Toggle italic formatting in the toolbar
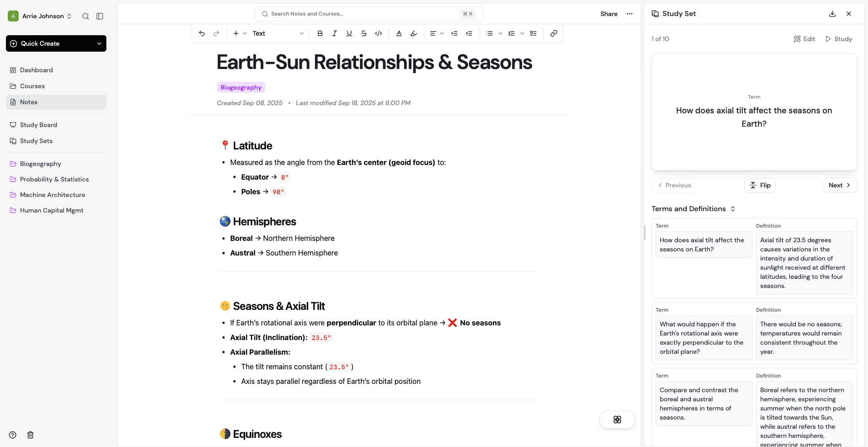 click(x=335, y=33)
